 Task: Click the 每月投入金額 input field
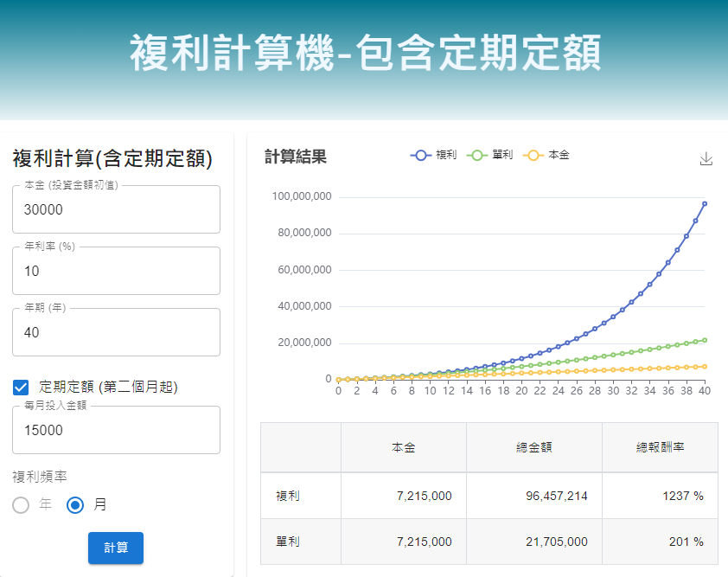[116, 431]
